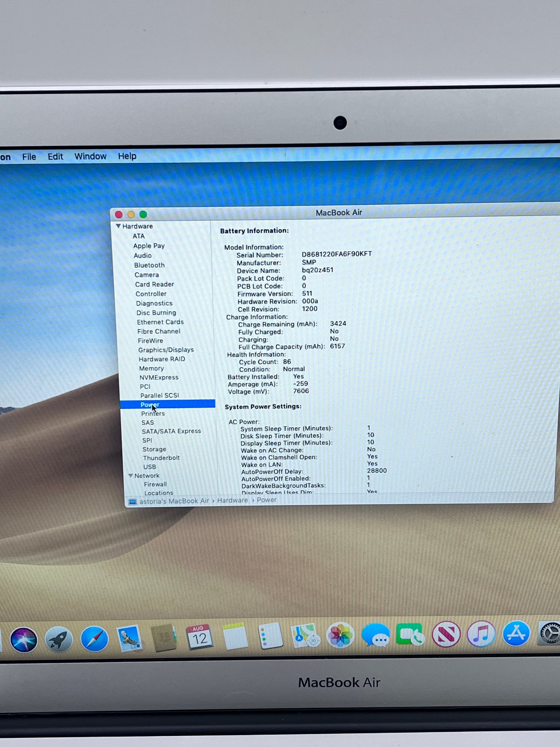The width and height of the screenshot is (560, 747).
Task: Open App Store icon in Dock
Action: click(x=516, y=633)
